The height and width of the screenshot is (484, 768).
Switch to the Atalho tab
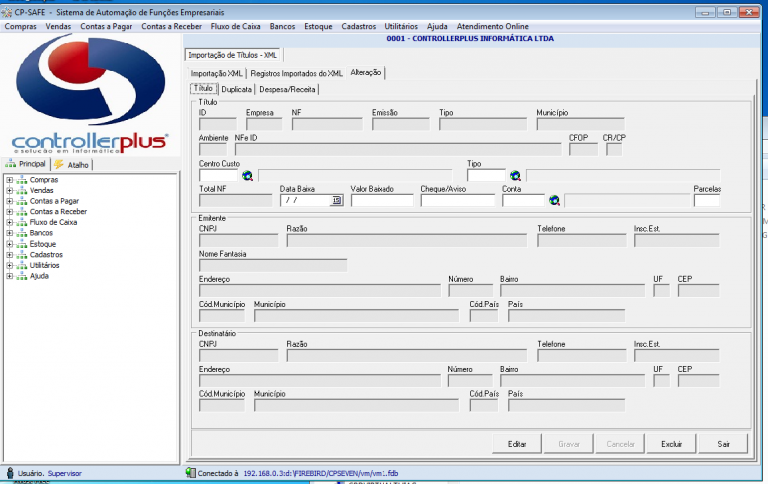point(72,165)
